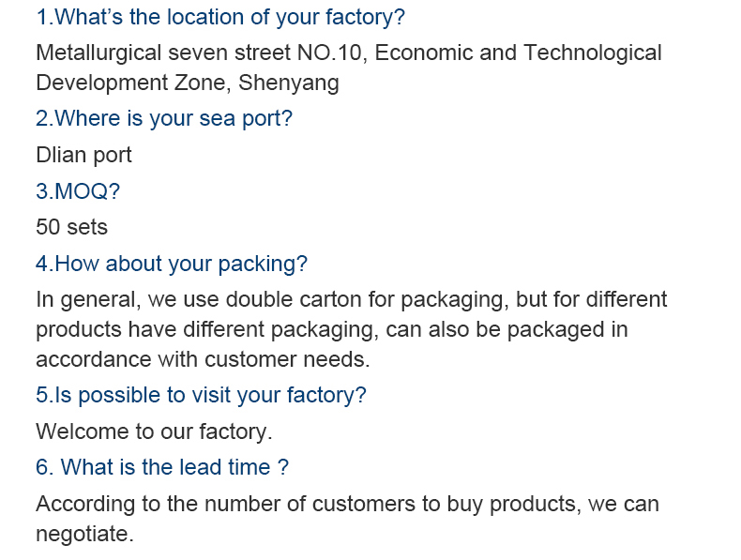Open the 'How about your packing?' question
This screenshot has width=741, height=560.
[x=172, y=264]
